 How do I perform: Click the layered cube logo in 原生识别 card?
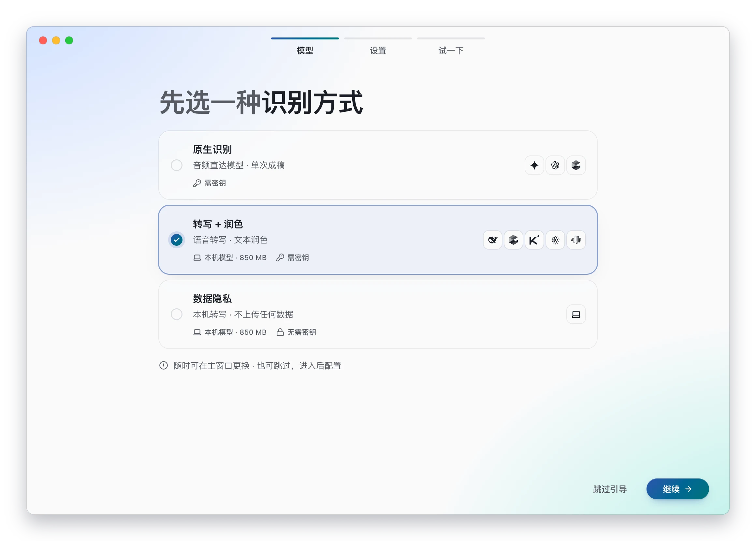pyautogui.click(x=576, y=165)
